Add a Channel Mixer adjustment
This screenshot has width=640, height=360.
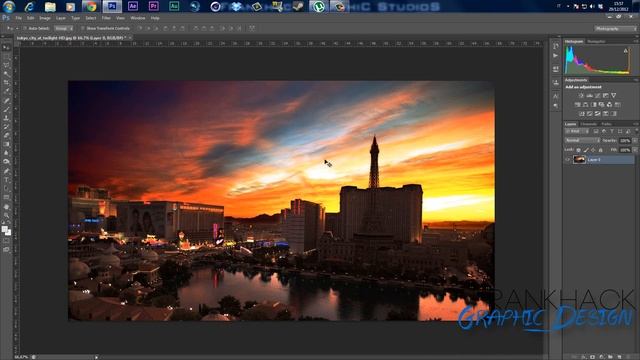click(609, 104)
